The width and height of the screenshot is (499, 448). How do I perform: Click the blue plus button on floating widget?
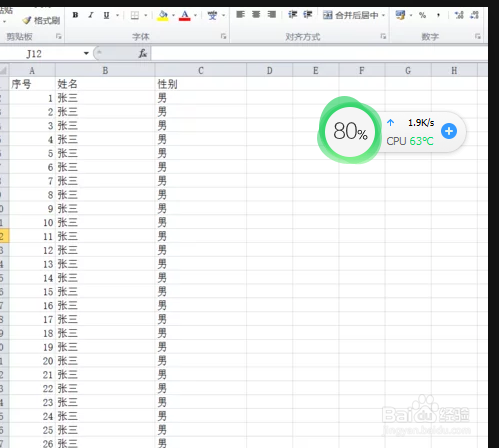click(x=449, y=131)
